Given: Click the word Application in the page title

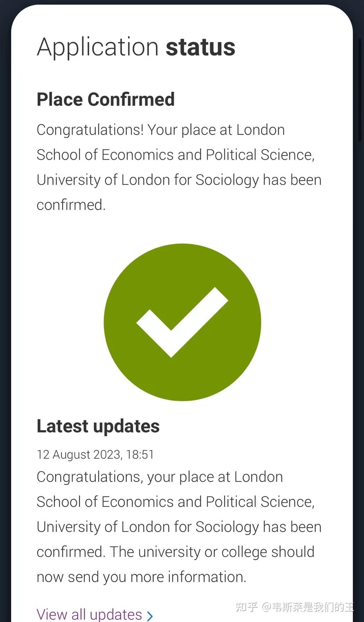Looking at the screenshot, I should pos(98,47).
